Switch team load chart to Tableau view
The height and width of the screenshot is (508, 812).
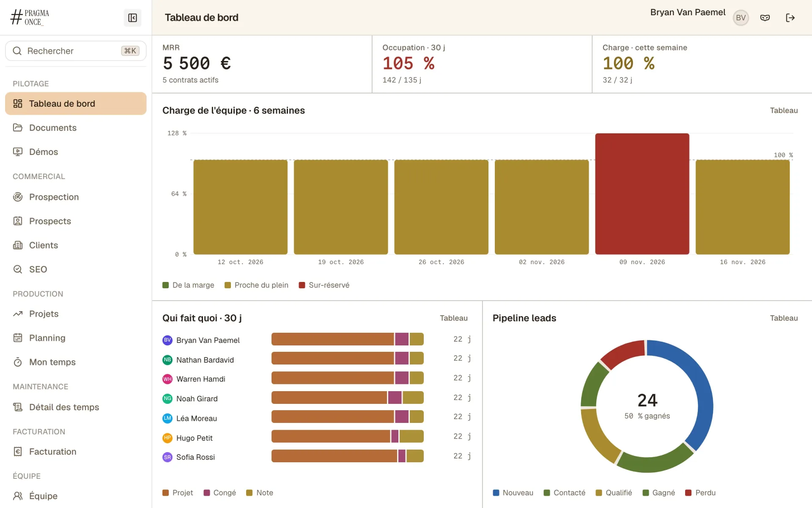[x=784, y=110]
